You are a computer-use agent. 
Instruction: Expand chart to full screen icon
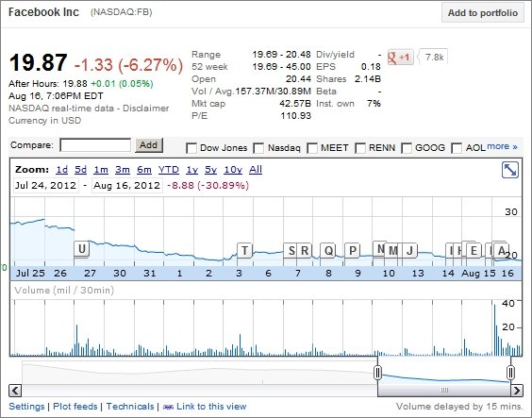click(x=510, y=170)
